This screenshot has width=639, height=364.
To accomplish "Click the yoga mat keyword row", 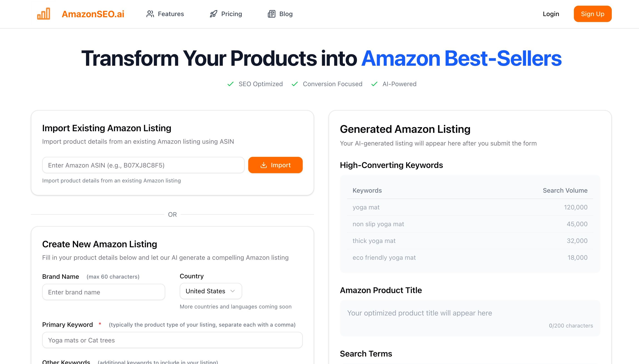I will [x=469, y=207].
